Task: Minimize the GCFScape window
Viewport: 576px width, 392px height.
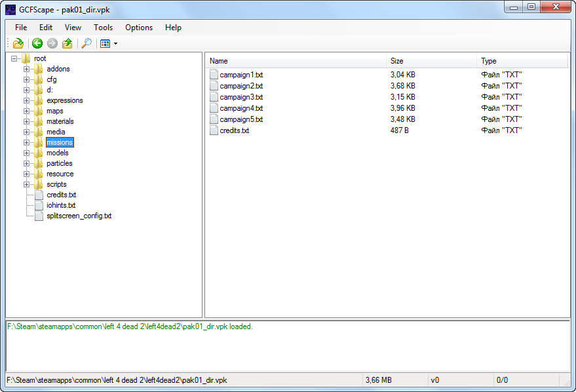Action: click(514, 7)
